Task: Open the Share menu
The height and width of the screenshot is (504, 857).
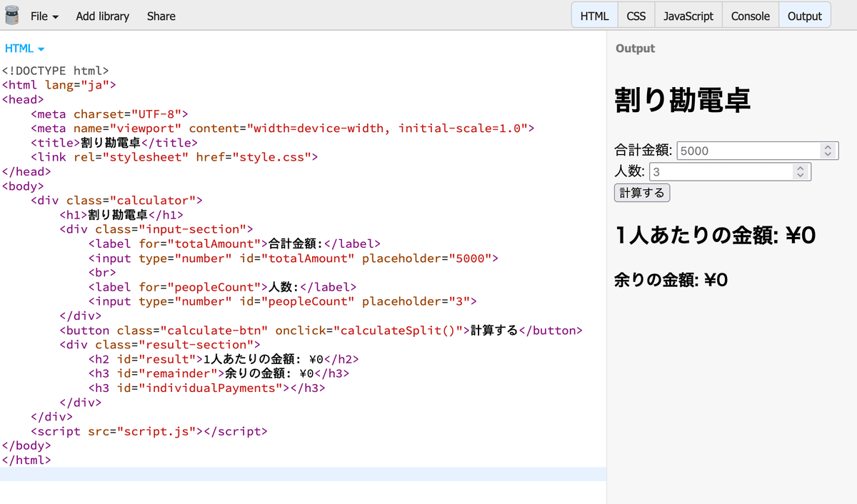Action: [161, 16]
